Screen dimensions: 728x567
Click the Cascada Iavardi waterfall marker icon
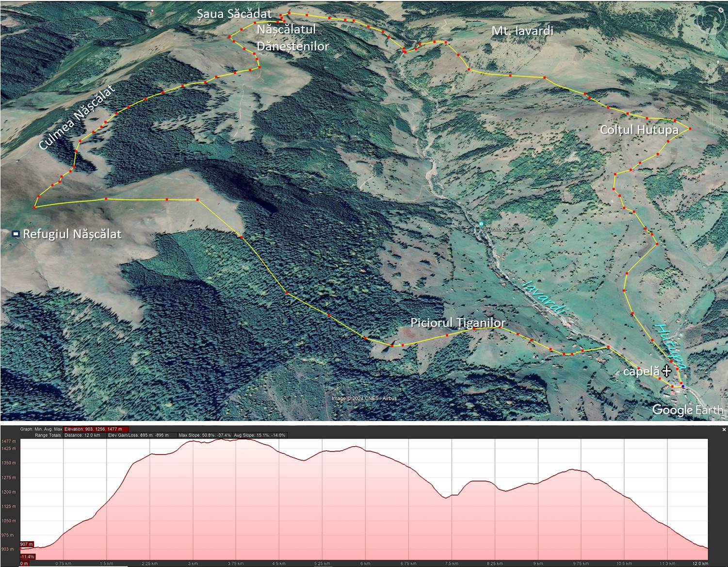tap(481, 224)
